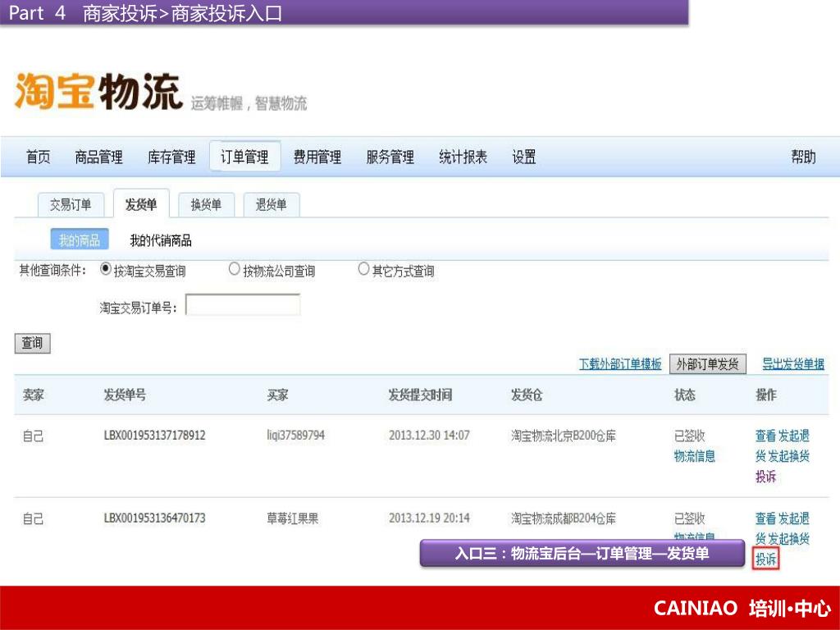Screen dimensions: 840x630
Task: Select order number LBX001953136470173
Action: (154, 518)
